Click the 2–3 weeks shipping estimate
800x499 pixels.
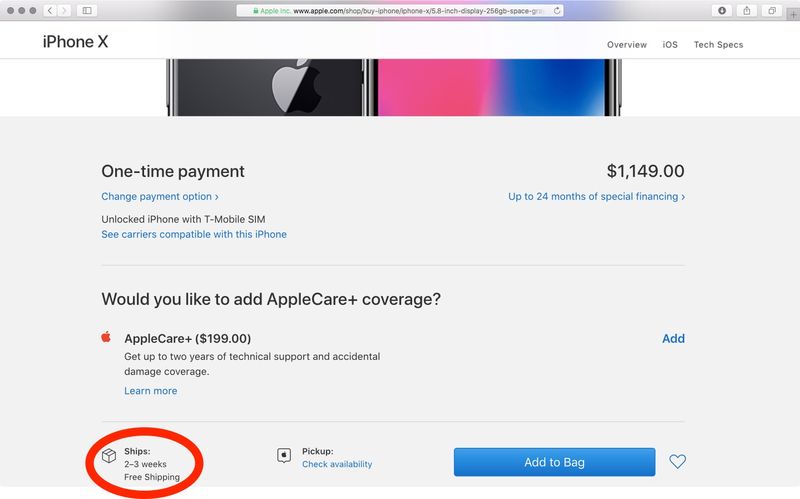(145, 464)
